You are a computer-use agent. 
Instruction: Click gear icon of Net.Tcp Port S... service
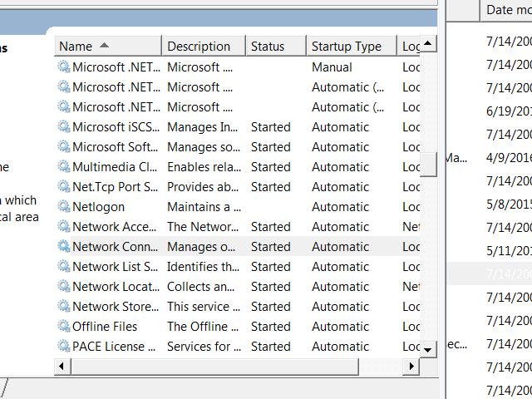64,186
